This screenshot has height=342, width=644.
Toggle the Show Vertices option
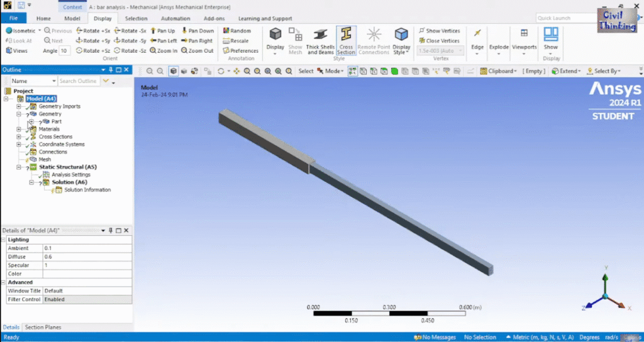pyautogui.click(x=439, y=31)
